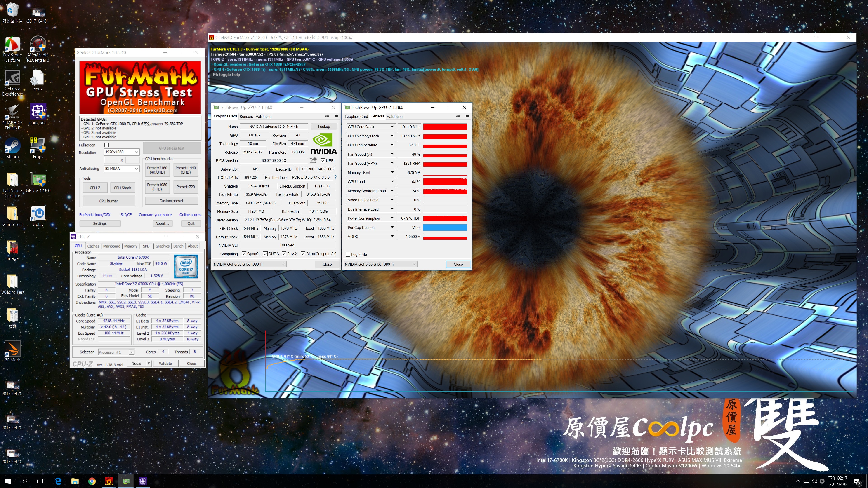Viewport: 868px width, 488px height.
Task: Open hamburger menu in GPU-Z Graphics Card window
Action: coord(336,117)
